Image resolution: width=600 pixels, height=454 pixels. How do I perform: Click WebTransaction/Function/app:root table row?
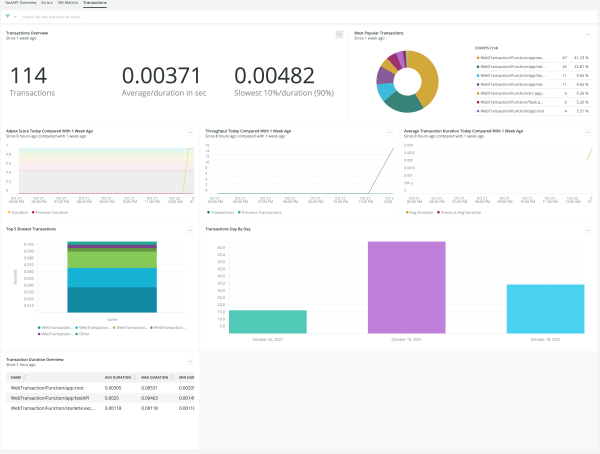pyautogui.click(x=50, y=387)
